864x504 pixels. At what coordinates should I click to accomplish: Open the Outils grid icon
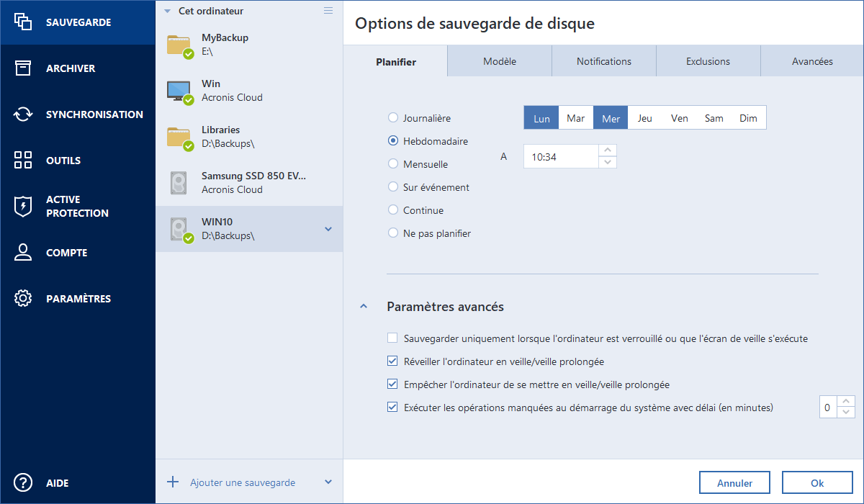(23, 161)
